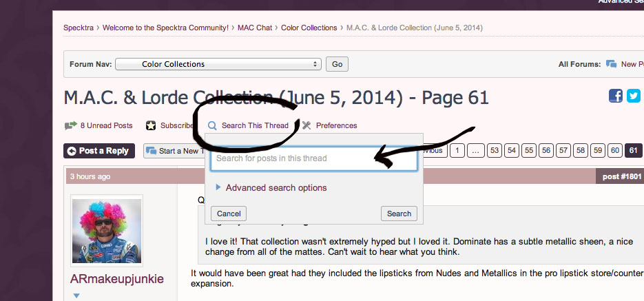Go to page 55
The image size is (644, 301).
[x=528, y=151]
